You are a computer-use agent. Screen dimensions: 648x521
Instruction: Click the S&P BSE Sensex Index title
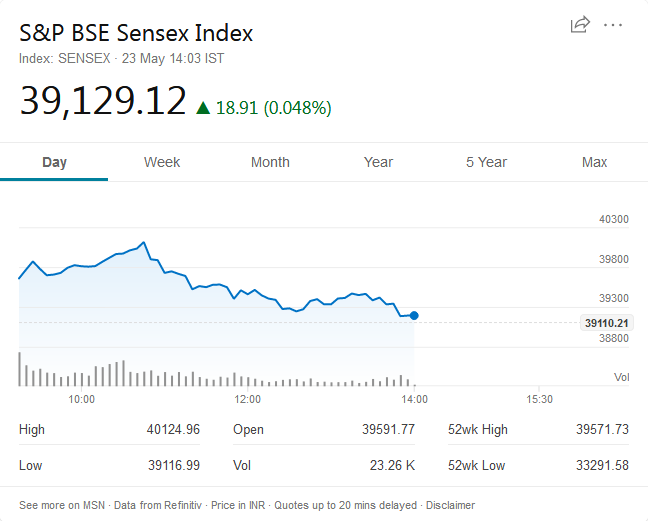tap(136, 33)
